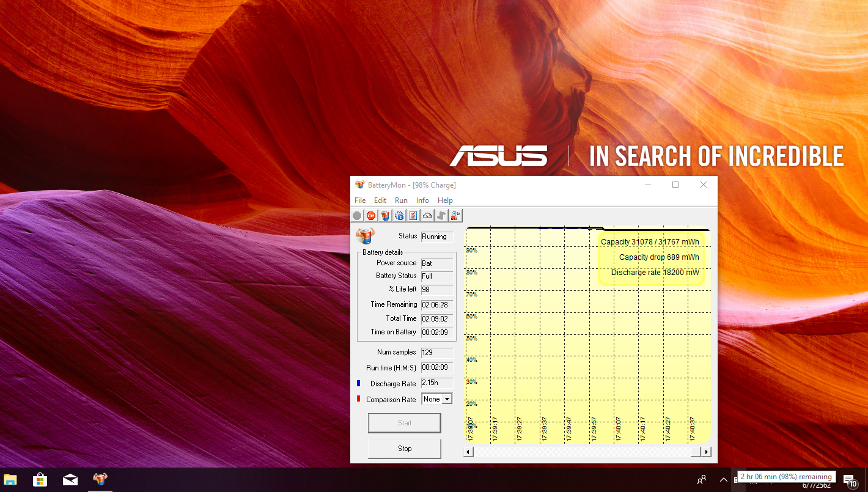Click the Time Remaining value 02:06:28
This screenshot has width=868, height=492.
click(x=437, y=304)
